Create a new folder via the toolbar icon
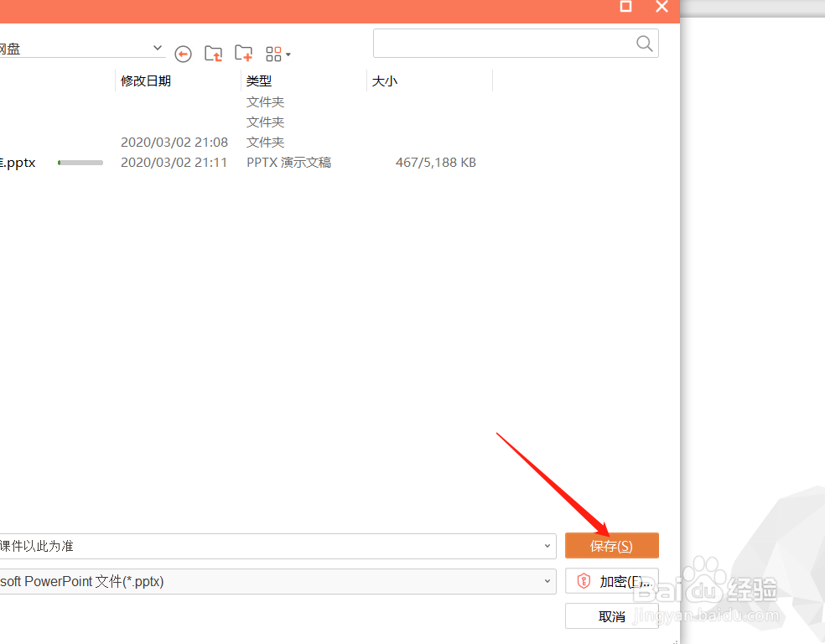The width and height of the screenshot is (825, 644). point(243,53)
